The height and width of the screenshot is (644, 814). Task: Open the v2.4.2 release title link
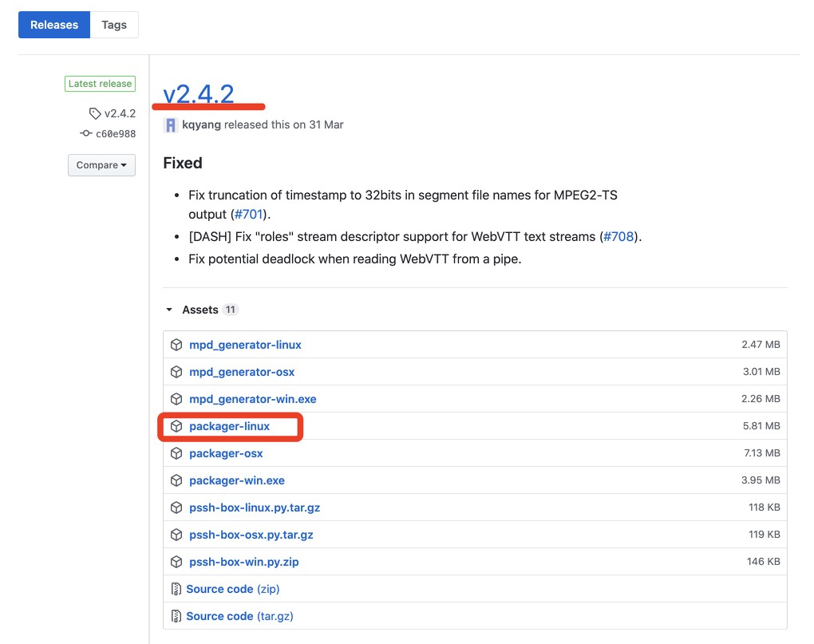[199, 94]
